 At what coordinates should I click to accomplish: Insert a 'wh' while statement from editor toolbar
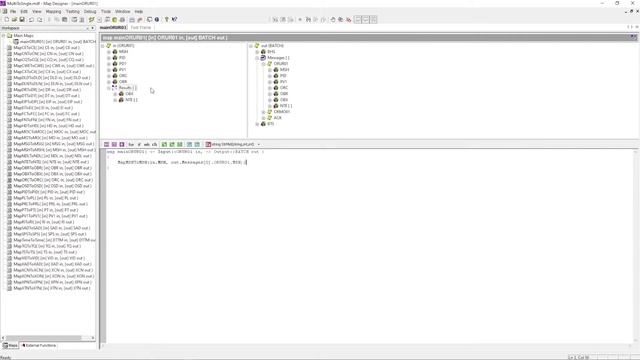[x=147, y=144]
